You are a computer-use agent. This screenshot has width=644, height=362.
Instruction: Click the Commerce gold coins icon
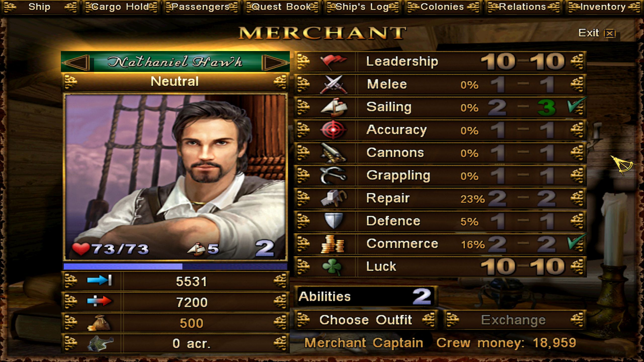coord(333,244)
